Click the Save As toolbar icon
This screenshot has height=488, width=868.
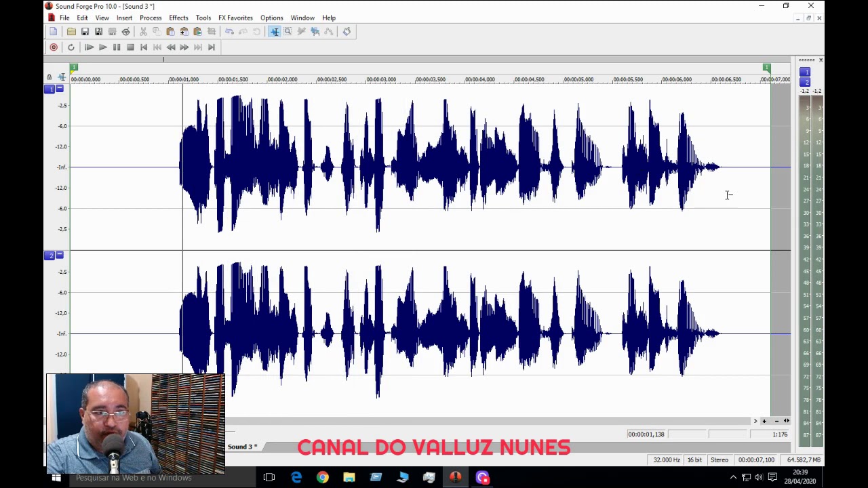click(98, 32)
